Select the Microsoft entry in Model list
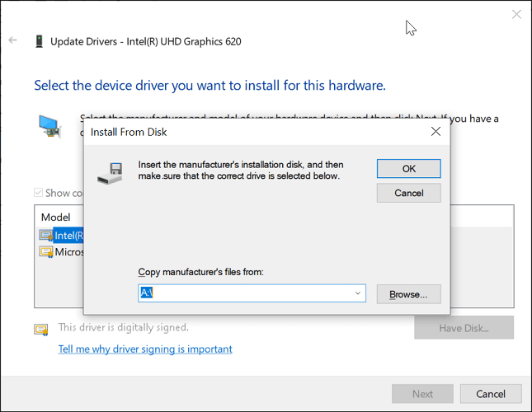 [x=68, y=252]
